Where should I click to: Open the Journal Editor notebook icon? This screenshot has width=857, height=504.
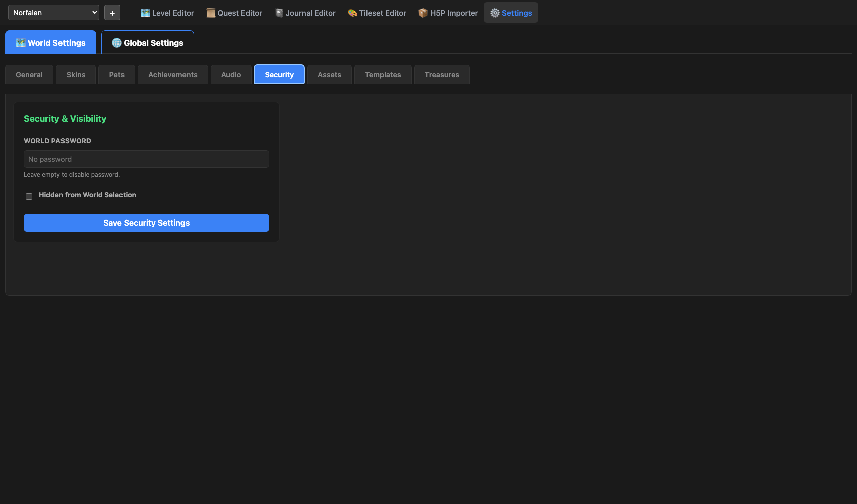coord(279,13)
